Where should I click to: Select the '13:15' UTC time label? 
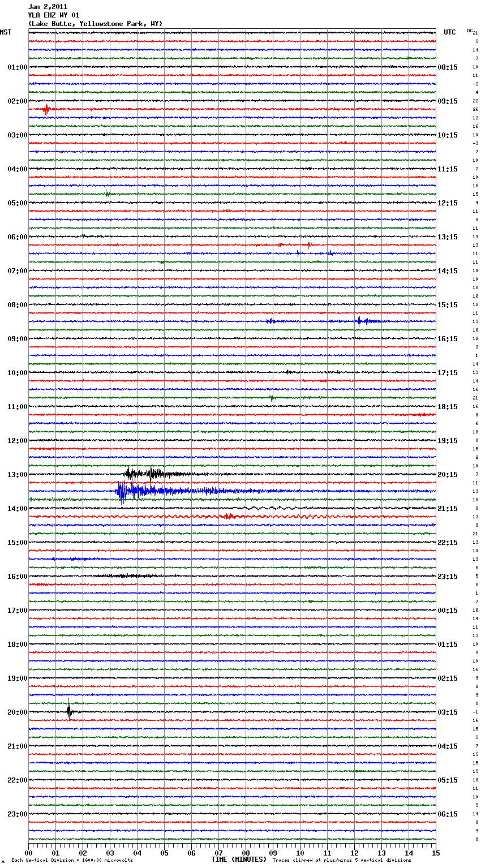[448, 237]
